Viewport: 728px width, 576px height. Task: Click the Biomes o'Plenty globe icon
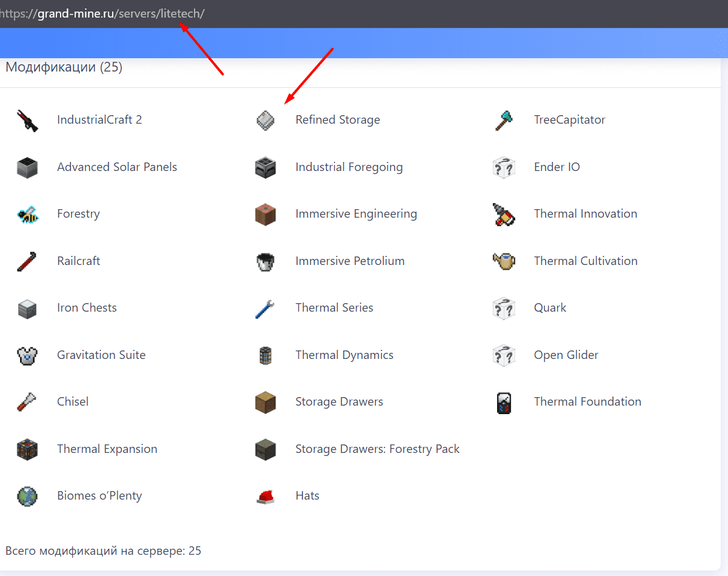click(x=27, y=496)
